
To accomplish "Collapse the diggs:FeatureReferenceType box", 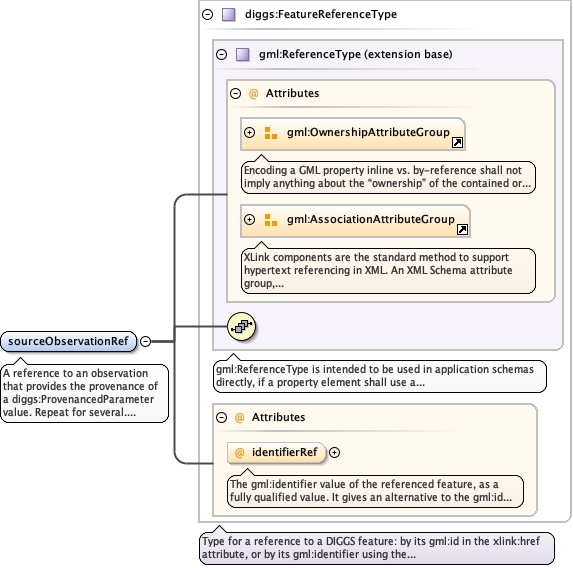I will [x=208, y=15].
